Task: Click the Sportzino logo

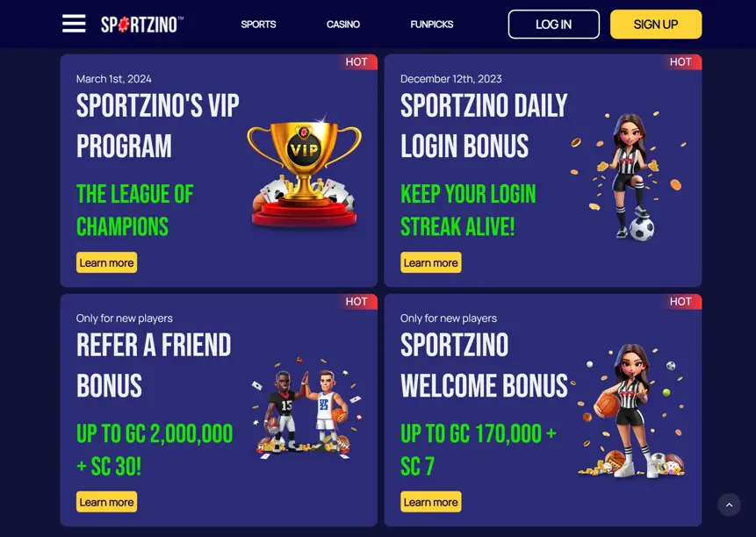Action: [142, 25]
